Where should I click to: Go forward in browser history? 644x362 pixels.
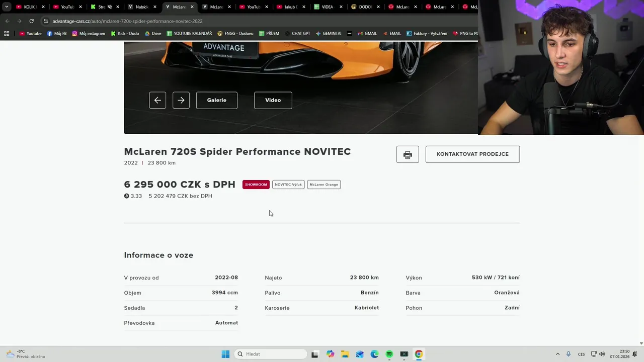[x=19, y=21]
